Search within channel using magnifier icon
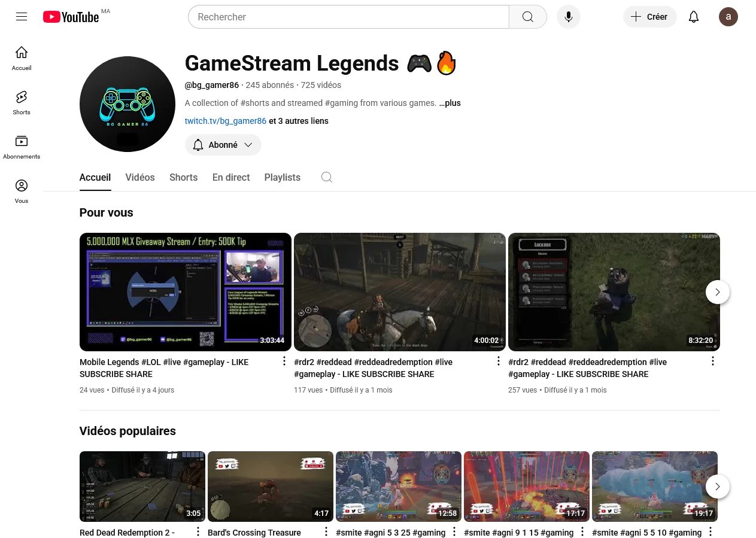The width and height of the screenshot is (756, 538). tap(327, 177)
